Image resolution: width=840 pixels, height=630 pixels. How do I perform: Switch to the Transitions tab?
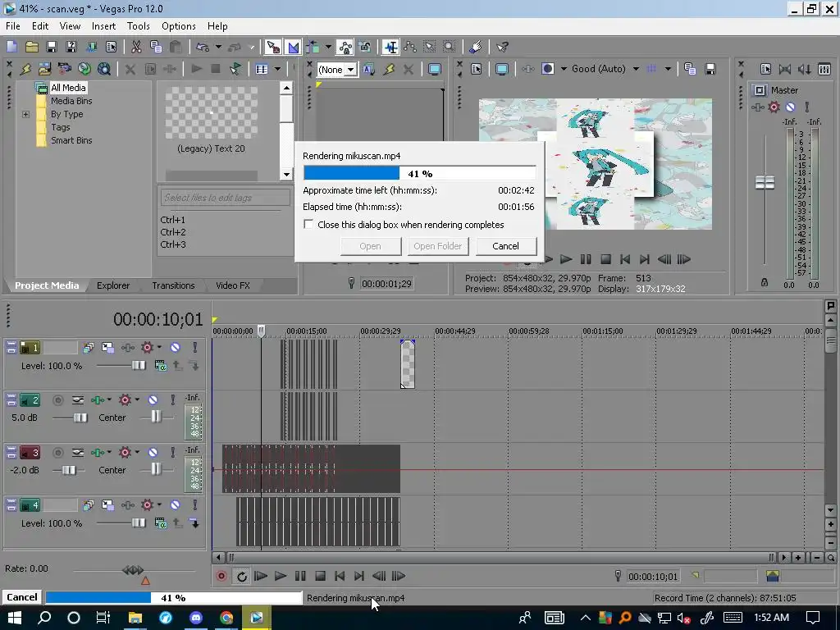pyautogui.click(x=173, y=285)
